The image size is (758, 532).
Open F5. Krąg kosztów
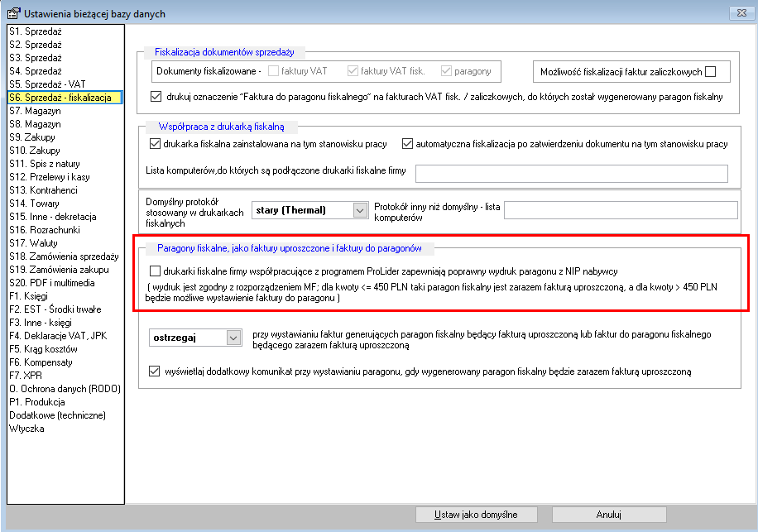coord(65,349)
